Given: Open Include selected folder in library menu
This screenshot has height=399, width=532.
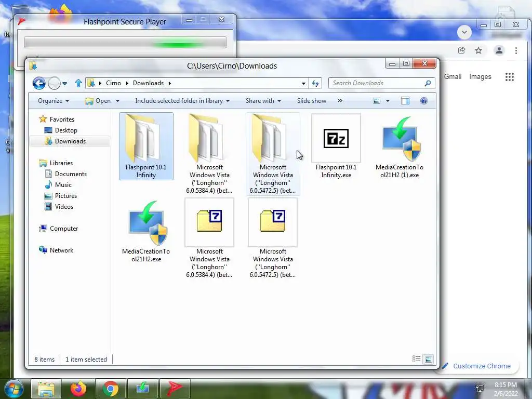Looking at the screenshot, I should click(x=182, y=101).
